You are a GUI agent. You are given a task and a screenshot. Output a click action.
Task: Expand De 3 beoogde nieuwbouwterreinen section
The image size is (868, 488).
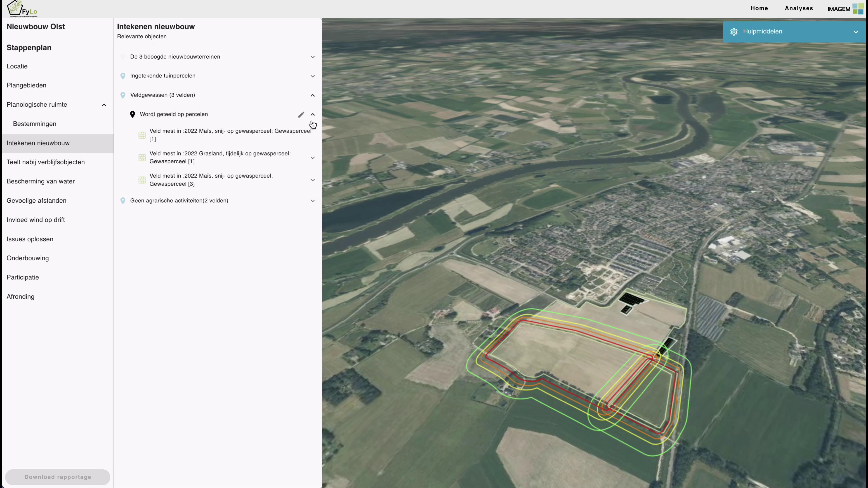pos(313,57)
